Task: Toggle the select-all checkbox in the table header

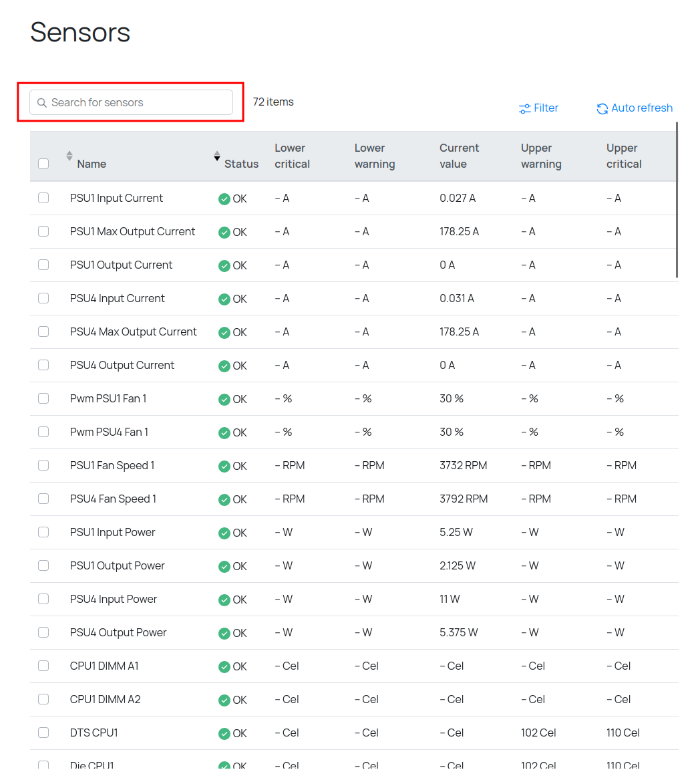Action: pos(43,164)
